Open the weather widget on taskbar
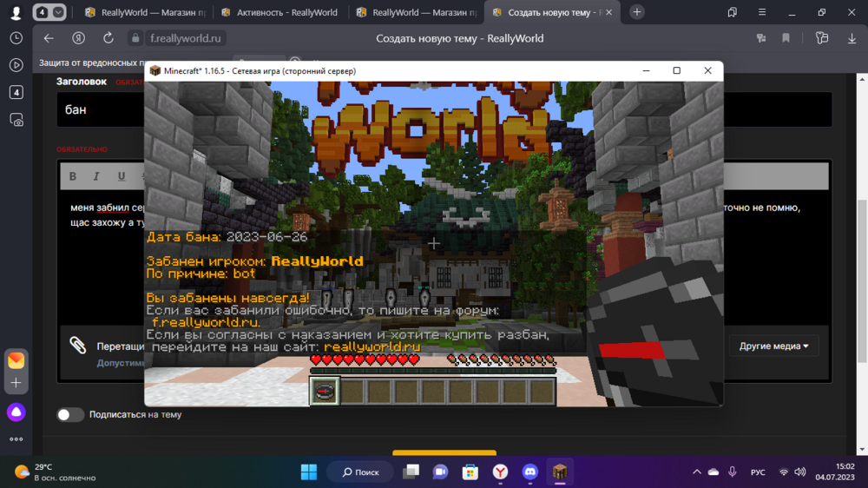868x488 pixels. pyautogui.click(x=56, y=472)
